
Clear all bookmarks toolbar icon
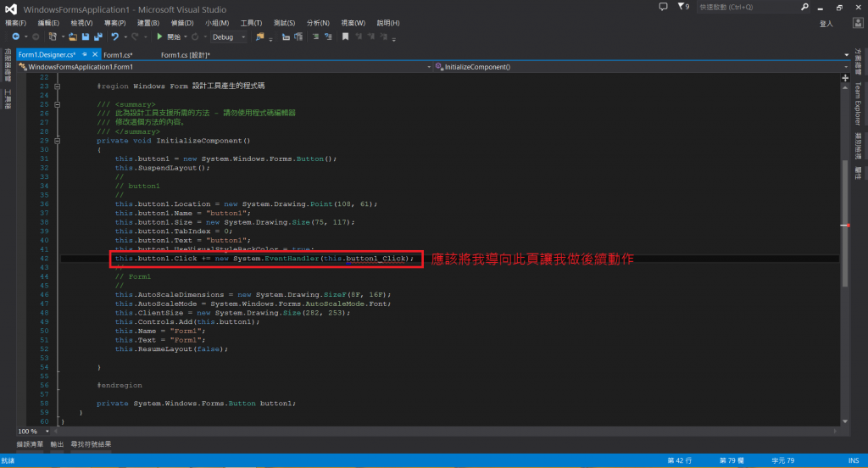pyautogui.click(x=384, y=36)
